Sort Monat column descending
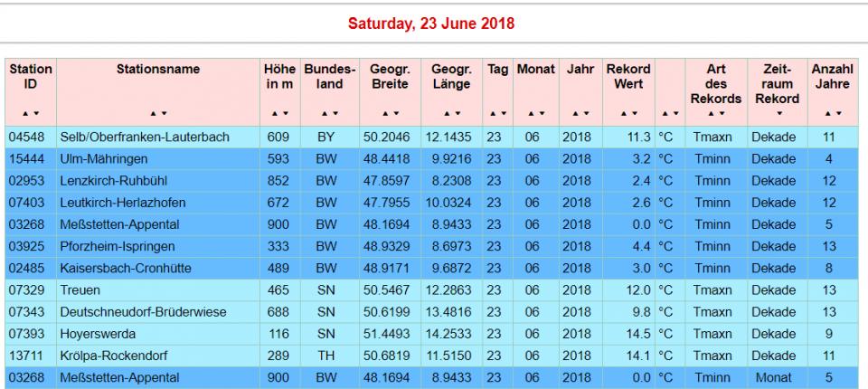868x389 pixels. tap(540, 114)
